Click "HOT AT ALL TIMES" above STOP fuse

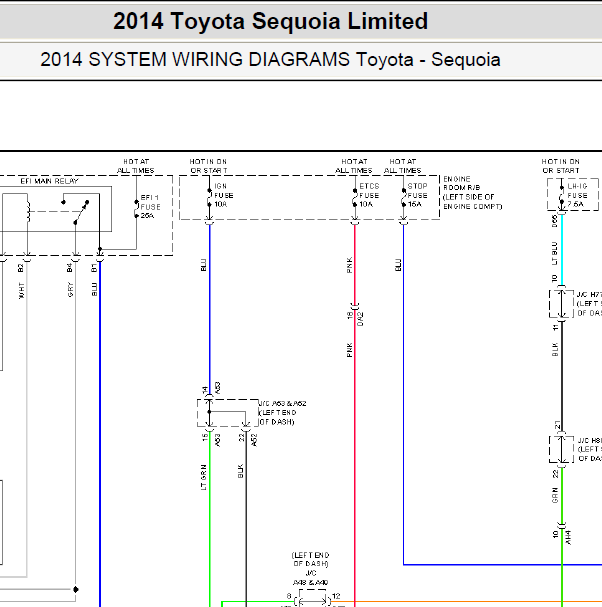(403, 166)
